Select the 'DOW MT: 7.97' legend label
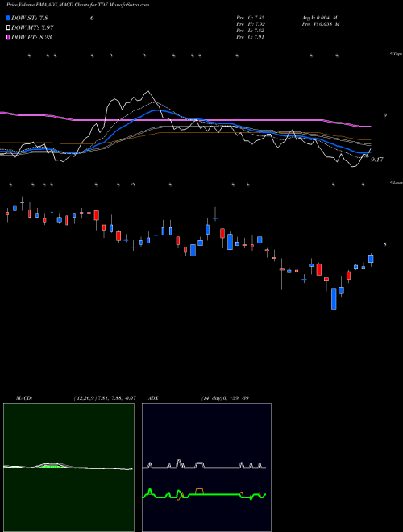Viewport: 403px width, 532px height. pyautogui.click(x=32, y=28)
